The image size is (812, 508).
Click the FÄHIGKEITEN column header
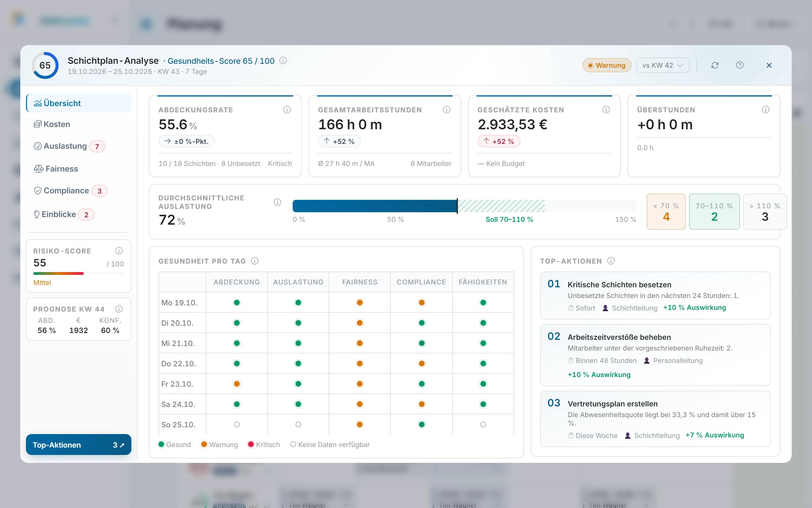pos(483,282)
